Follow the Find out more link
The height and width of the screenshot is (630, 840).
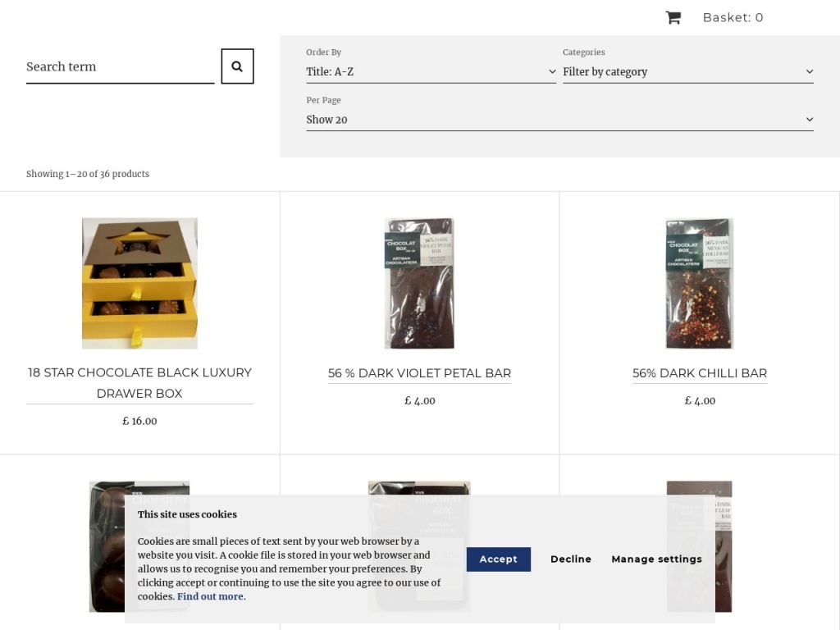[x=211, y=596]
